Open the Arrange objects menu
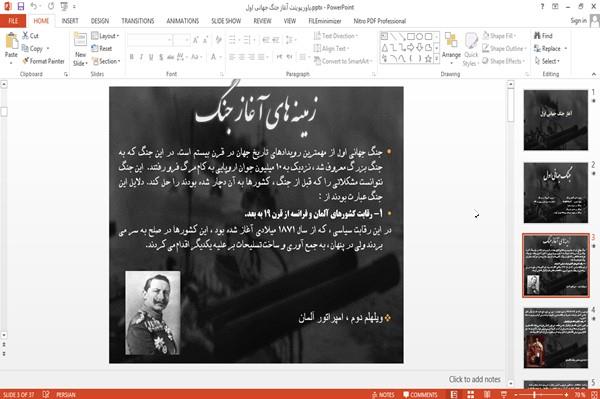This screenshot has width=600, height=399. (x=451, y=49)
